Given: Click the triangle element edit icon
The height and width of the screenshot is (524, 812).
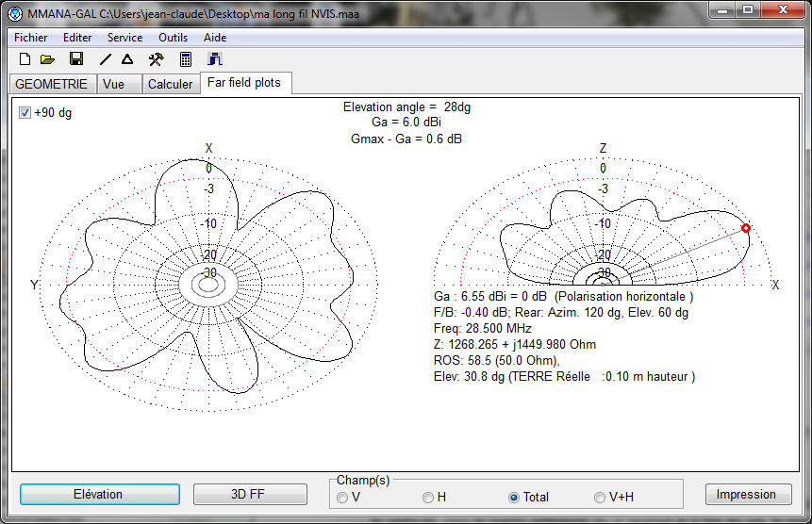Looking at the screenshot, I should [x=127, y=59].
